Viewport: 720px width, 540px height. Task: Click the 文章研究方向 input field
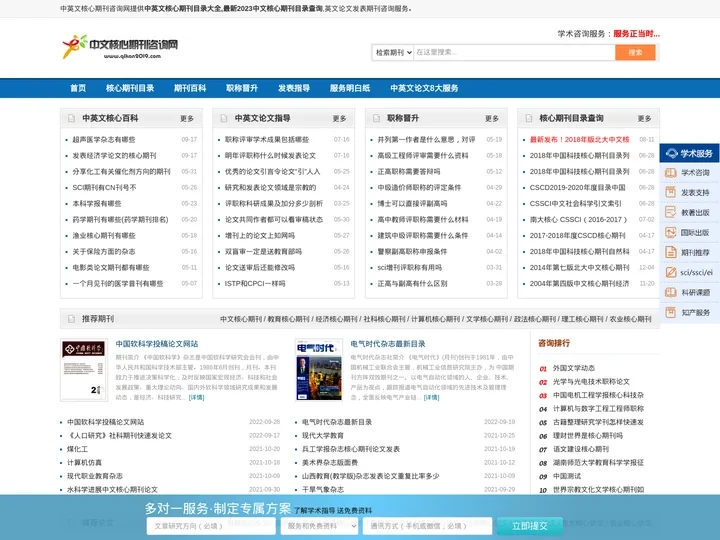pyautogui.click(x=211, y=526)
